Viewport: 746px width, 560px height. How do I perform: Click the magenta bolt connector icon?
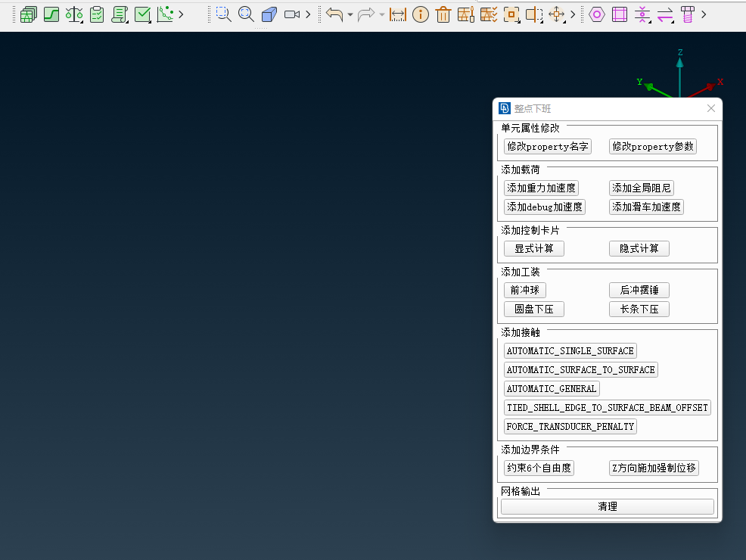click(x=688, y=14)
